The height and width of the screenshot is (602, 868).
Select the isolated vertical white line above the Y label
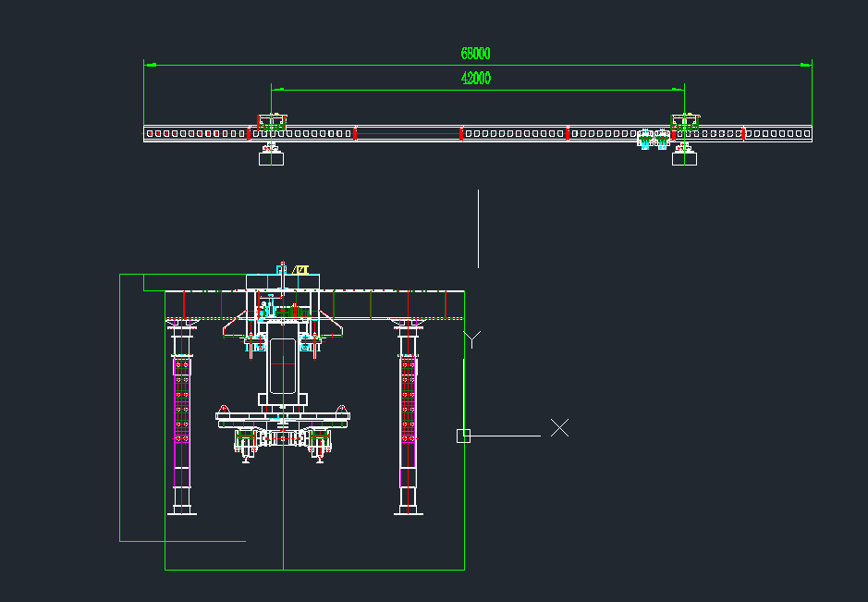point(478,228)
